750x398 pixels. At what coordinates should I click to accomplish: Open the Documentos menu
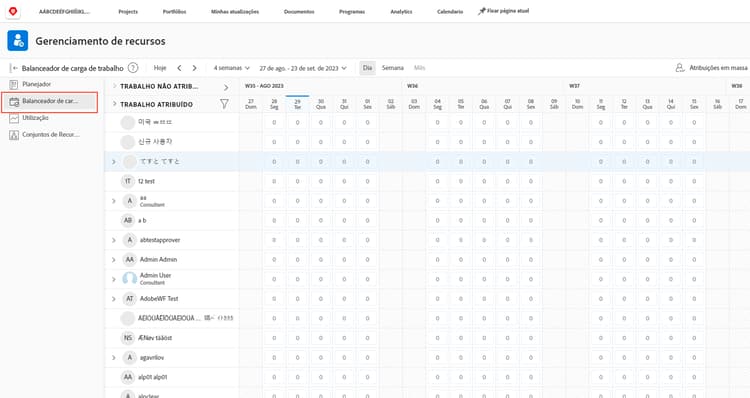299,11
